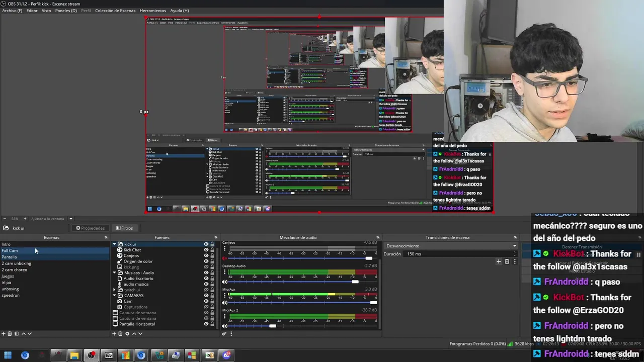Viewport: 644px width, 362px height.
Task: Collapse the CAMARAS group
Action: click(114, 296)
